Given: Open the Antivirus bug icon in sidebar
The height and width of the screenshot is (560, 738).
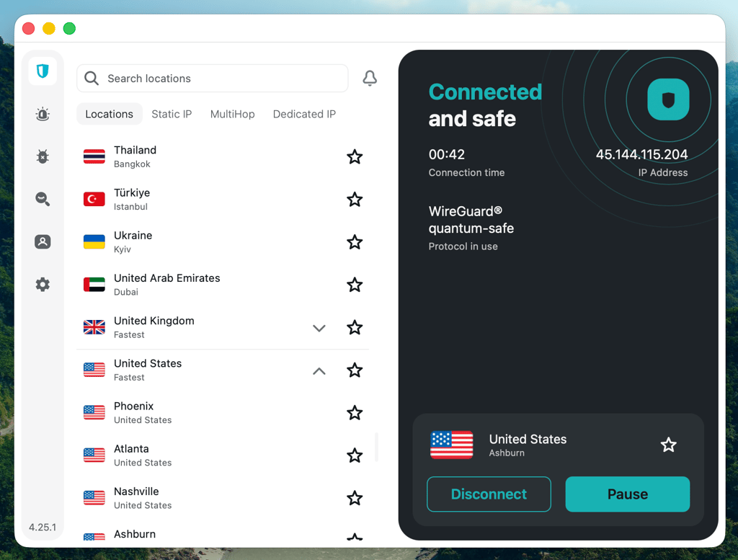Looking at the screenshot, I should (43, 156).
